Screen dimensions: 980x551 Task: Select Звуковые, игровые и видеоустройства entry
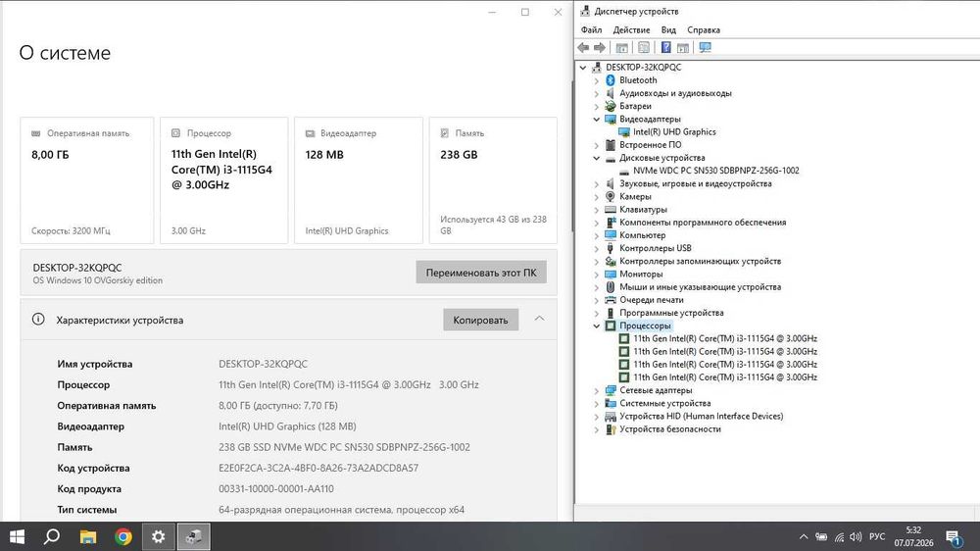coord(696,184)
